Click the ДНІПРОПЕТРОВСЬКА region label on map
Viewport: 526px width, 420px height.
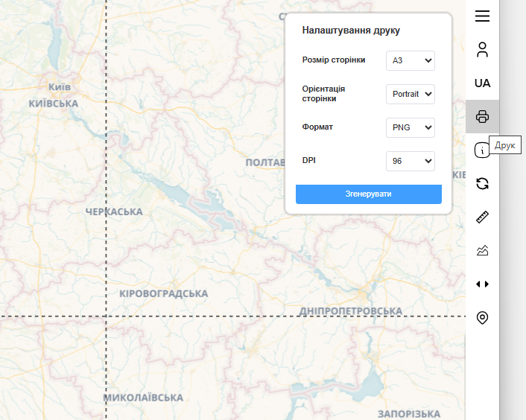pos(350,311)
